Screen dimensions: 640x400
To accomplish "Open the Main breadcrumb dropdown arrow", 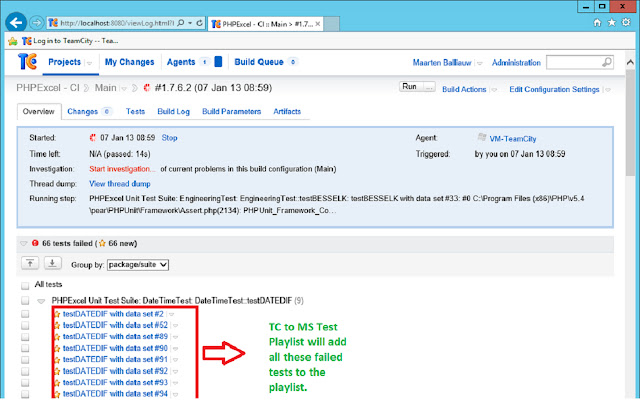I will pos(124,88).
